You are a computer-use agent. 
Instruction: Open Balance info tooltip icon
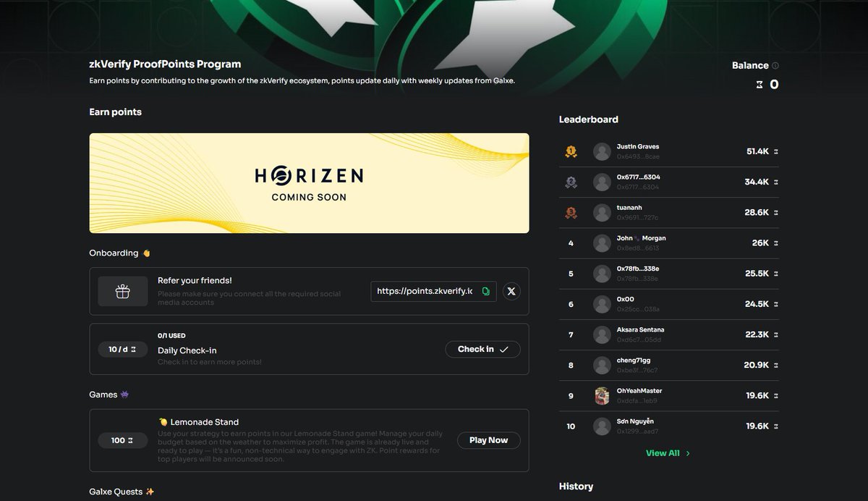click(x=775, y=65)
